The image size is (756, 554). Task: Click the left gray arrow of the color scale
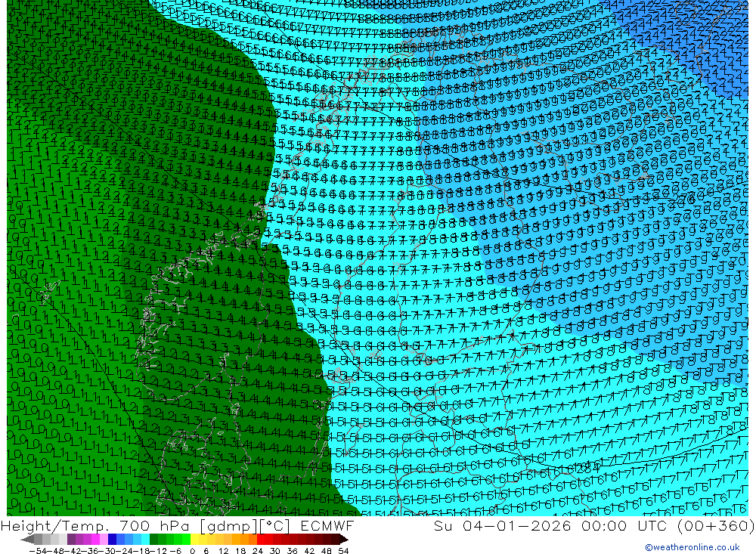[x=27, y=540]
